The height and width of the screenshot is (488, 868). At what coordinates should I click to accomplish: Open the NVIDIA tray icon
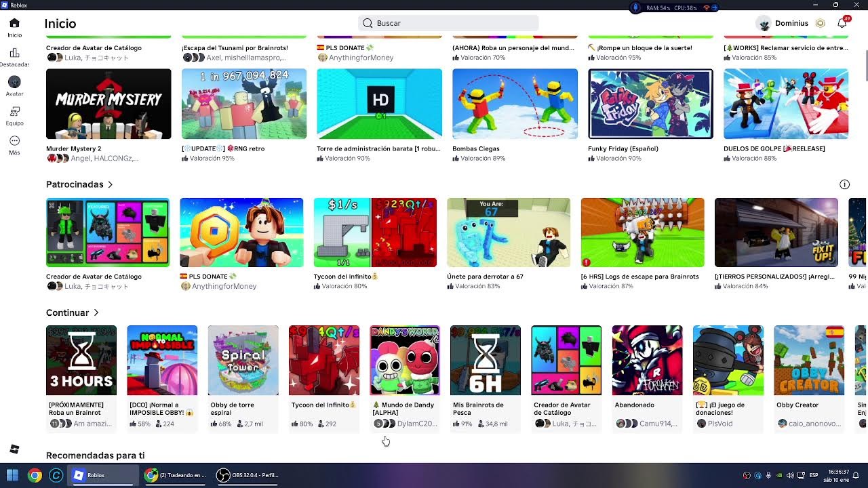pyautogui.click(x=779, y=475)
